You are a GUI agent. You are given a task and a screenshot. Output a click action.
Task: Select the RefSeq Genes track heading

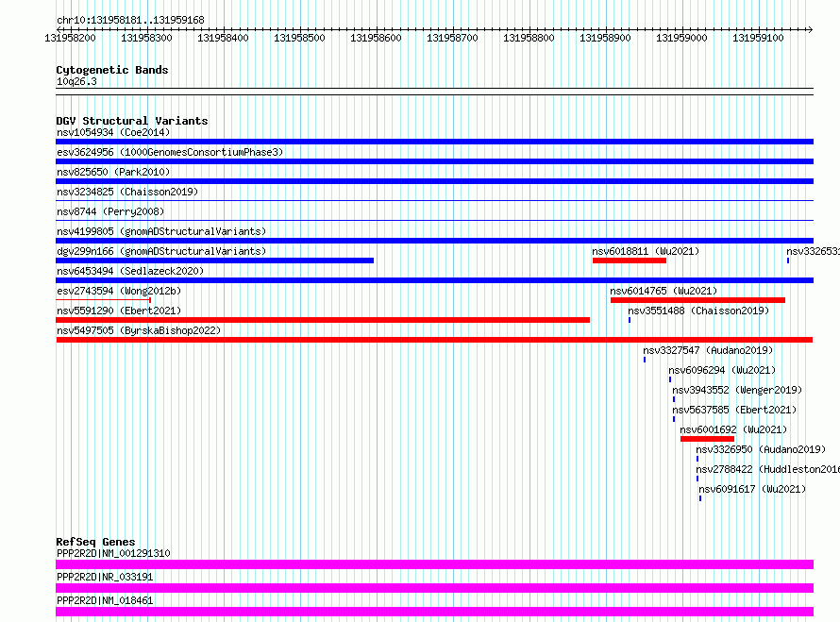[95, 542]
